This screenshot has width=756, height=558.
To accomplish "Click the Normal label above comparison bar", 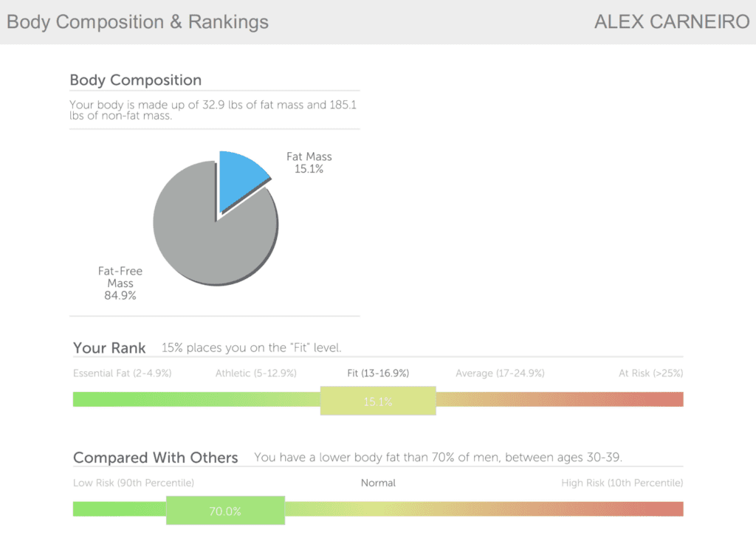I will [378, 483].
